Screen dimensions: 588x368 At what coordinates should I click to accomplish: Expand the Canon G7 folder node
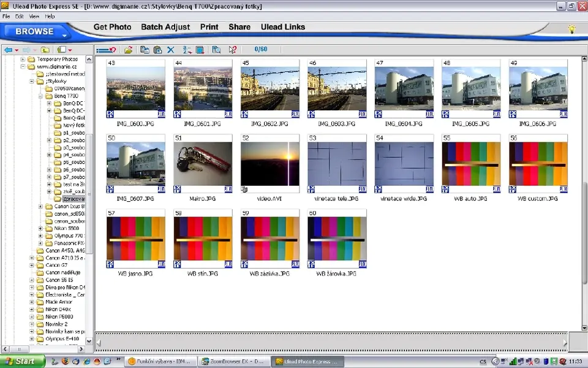click(x=32, y=265)
